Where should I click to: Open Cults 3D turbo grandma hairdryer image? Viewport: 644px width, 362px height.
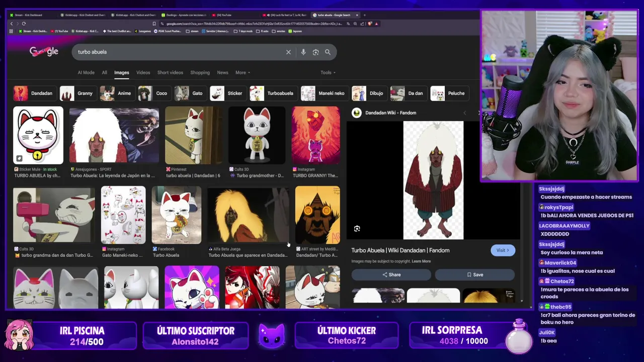click(x=54, y=215)
